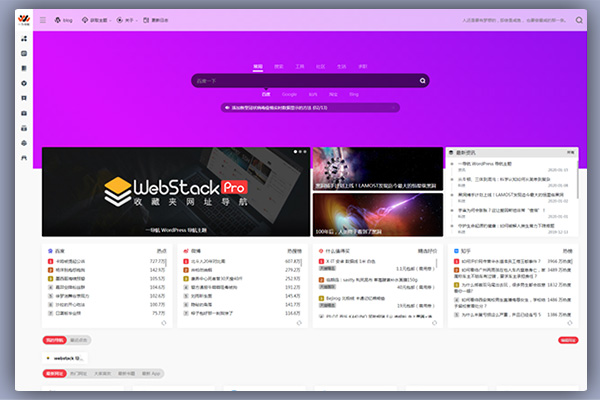600x400 pixels.
Task: Choose Bing as the search engine
Action: coord(354,94)
